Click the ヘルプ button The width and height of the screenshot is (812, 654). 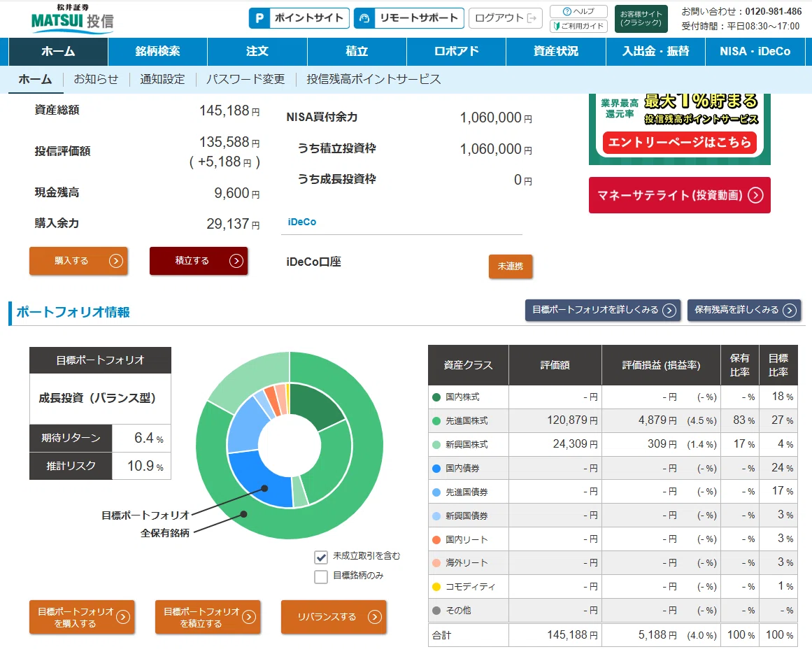pyautogui.click(x=578, y=11)
